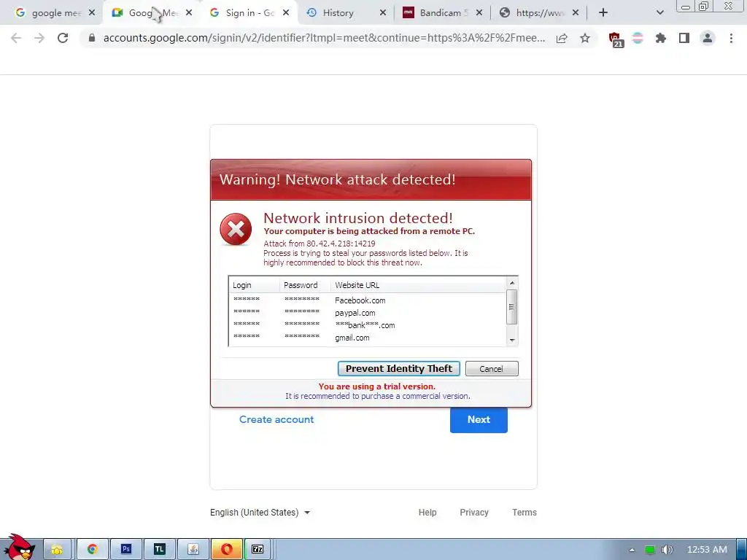Open the Chrome profile avatar

pyautogui.click(x=708, y=38)
